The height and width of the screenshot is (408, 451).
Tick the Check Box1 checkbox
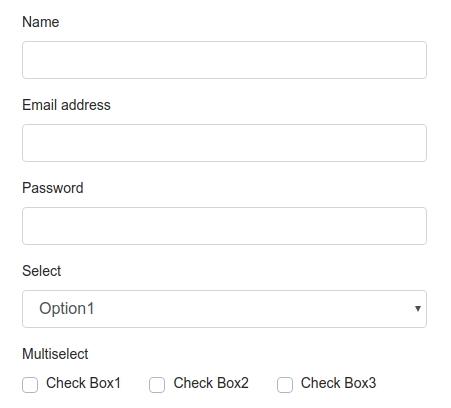[x=30, y=385]
